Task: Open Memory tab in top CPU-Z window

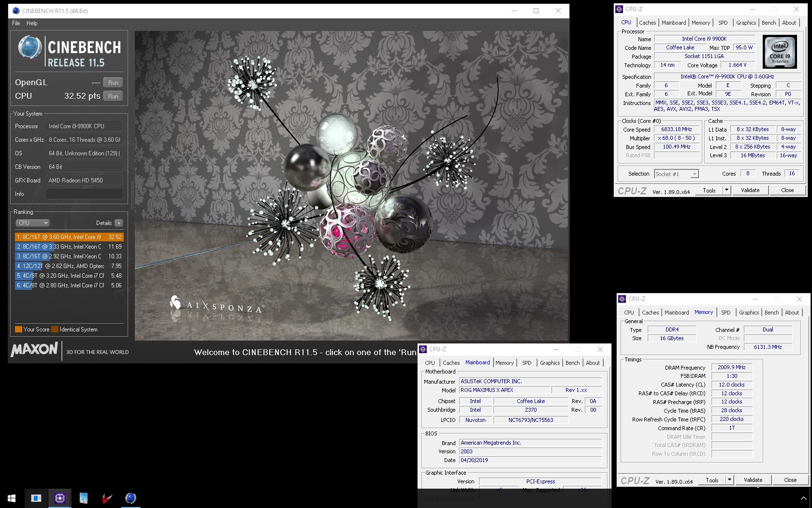Action: 701,23
